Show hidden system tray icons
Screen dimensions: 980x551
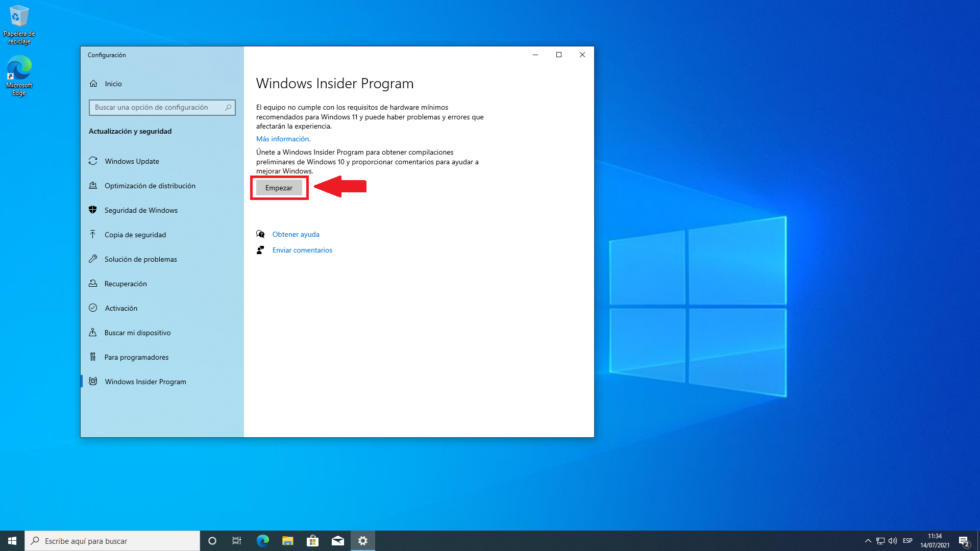[x=868, y=541]
